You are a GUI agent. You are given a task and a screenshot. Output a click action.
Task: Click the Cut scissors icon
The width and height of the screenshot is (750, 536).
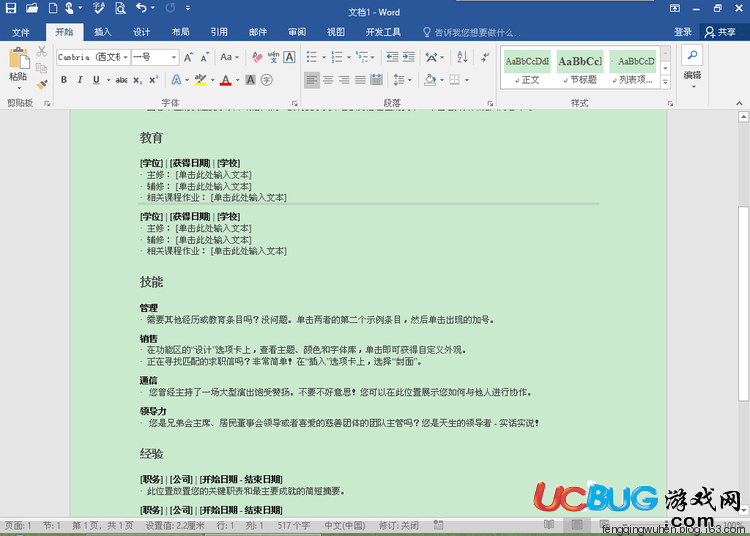click(42, 51)
